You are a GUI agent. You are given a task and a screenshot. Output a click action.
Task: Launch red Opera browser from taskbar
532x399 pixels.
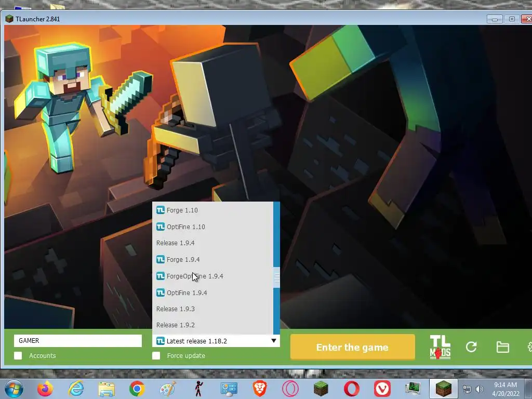(352, 389)
